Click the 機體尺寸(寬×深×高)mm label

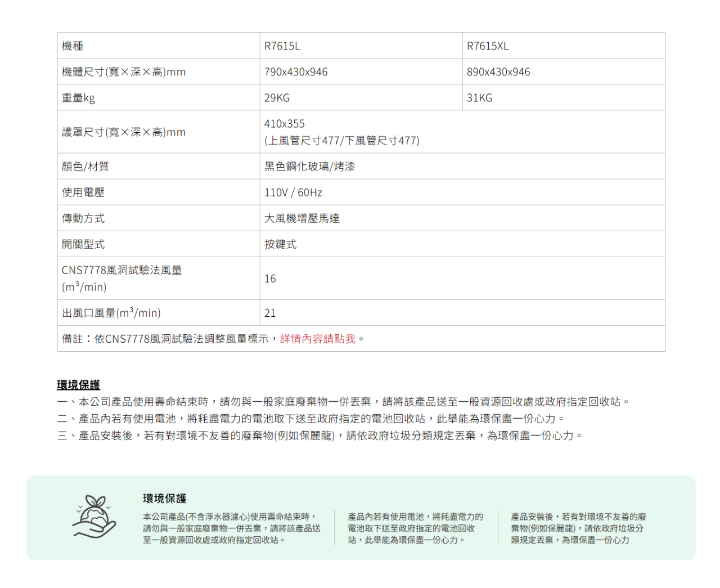pos(124,72)
